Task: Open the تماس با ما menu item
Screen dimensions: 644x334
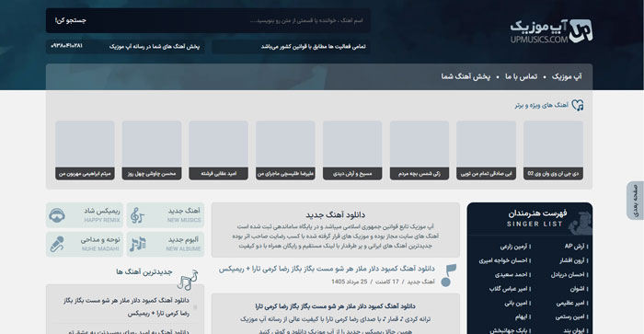Action: pos(522,76)
